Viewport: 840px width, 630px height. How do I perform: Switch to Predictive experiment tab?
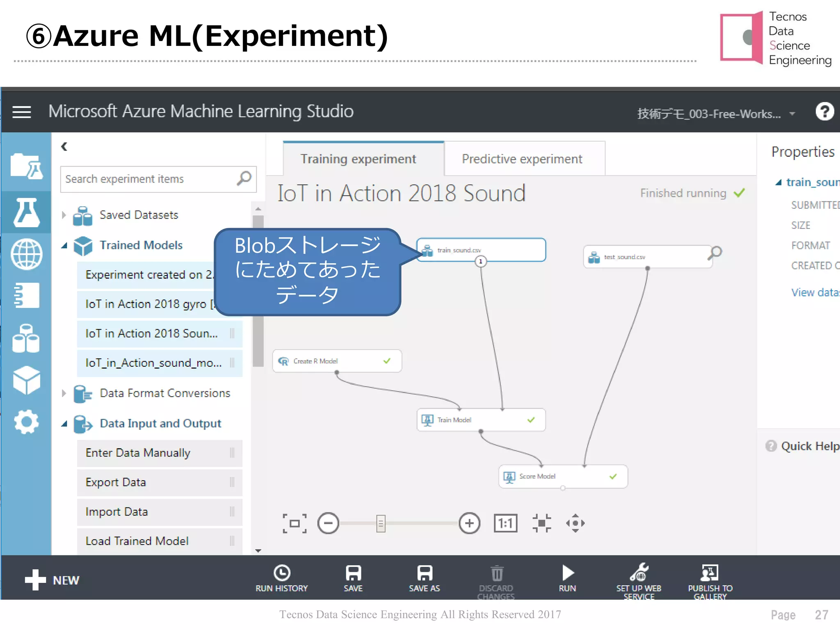tap(525, 159)
